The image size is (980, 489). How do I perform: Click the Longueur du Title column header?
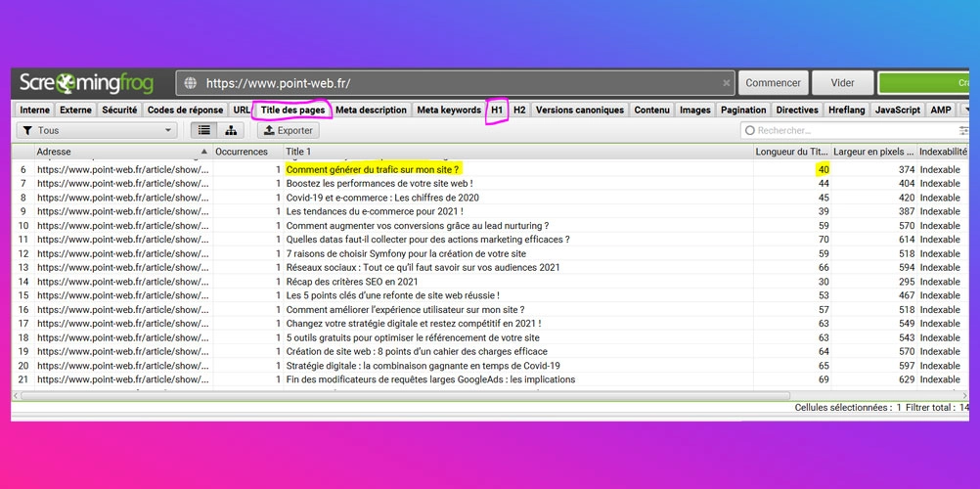tap(792, 152)
